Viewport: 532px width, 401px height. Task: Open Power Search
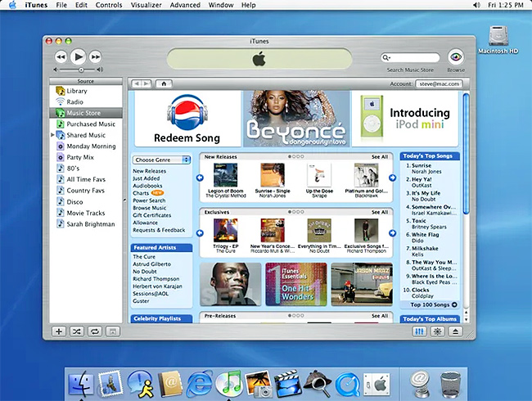[x=149, y=200]
